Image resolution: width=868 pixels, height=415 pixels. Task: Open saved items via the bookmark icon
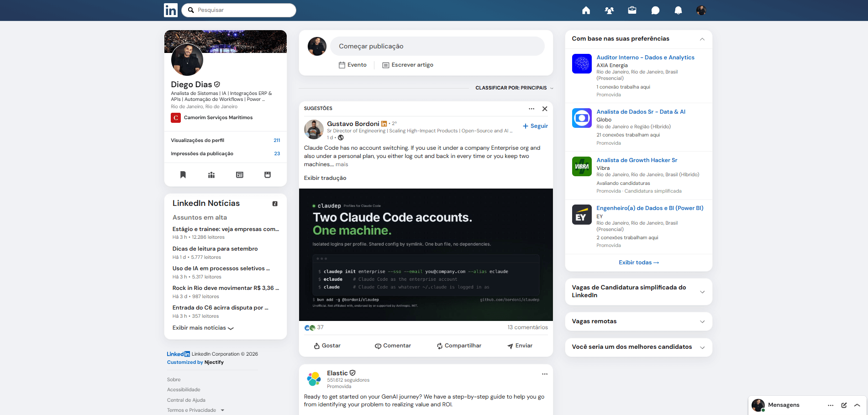coord(183,175)
